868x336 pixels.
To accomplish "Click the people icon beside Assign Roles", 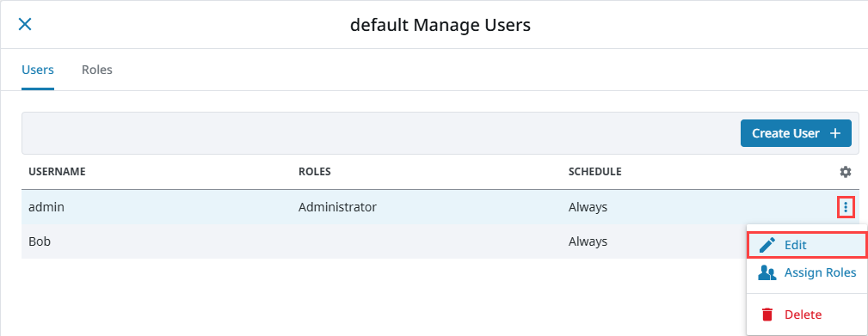I will [767, 273].
